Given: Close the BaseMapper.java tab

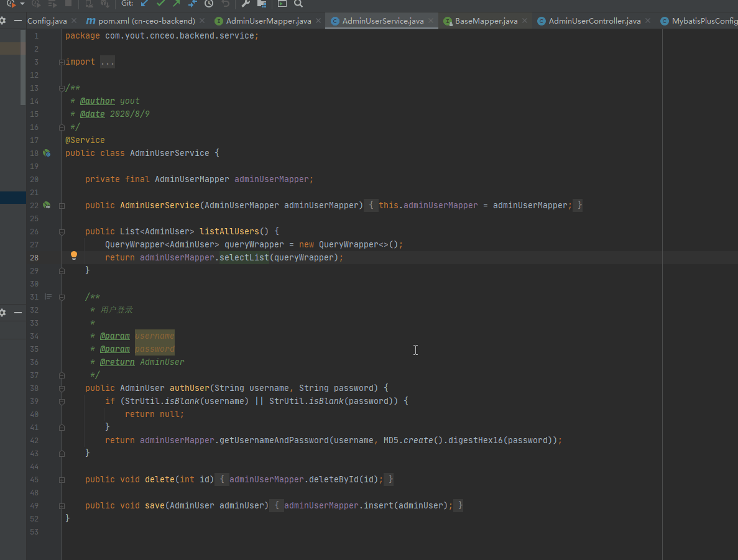Looking at the screenshot, I should tap(525, 21).
